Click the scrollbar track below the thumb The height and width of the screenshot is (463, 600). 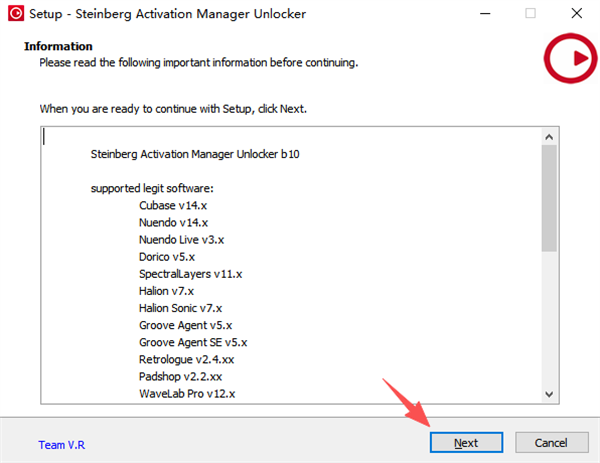point(549,320)
